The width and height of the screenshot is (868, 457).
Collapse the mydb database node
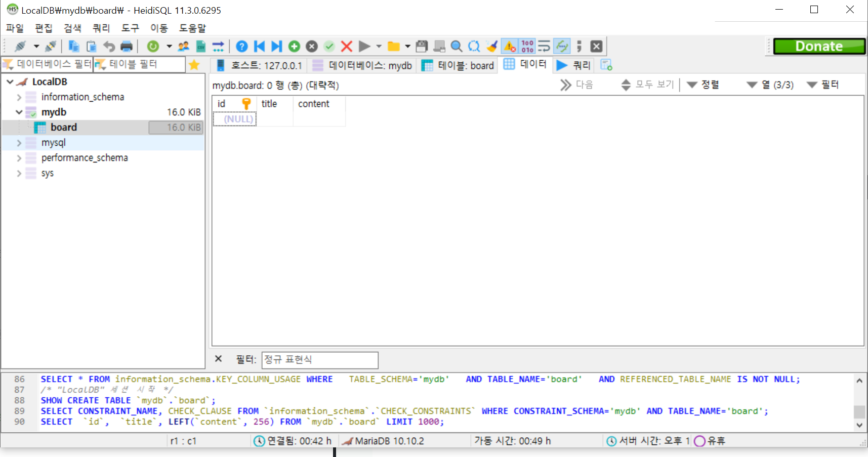click(x=19, y=112)
